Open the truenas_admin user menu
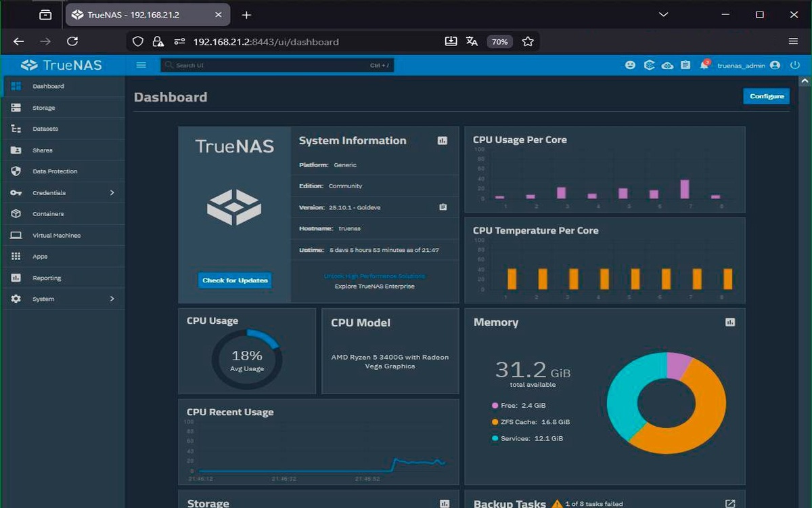Image resolution: width=812 pixels, height=508 pixels. (x=748, y=65)
